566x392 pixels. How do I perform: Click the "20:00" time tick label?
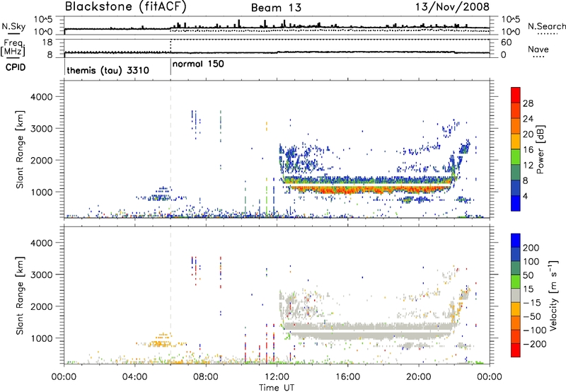tap(419, 377)
